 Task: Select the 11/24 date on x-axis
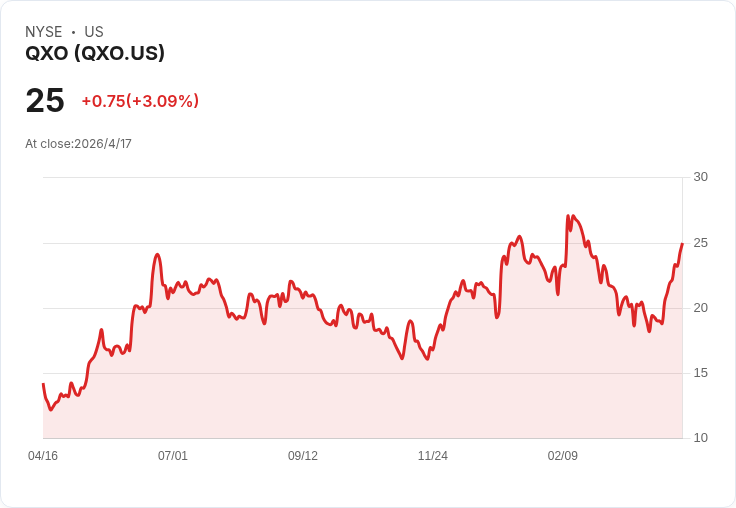pos(433,456)
